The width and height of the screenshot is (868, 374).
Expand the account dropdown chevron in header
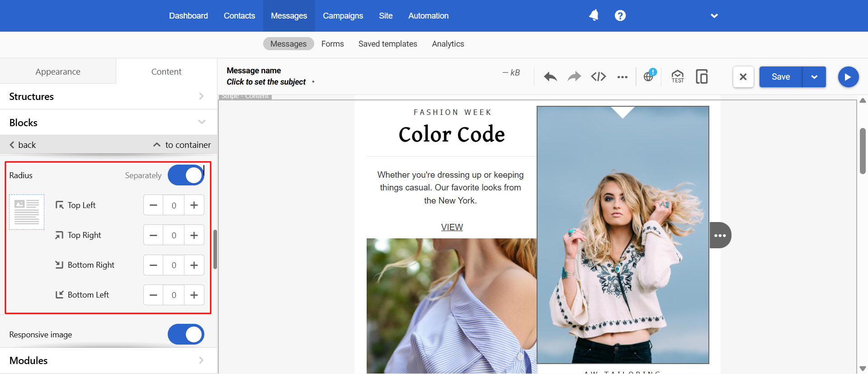(x=714, y=16)
